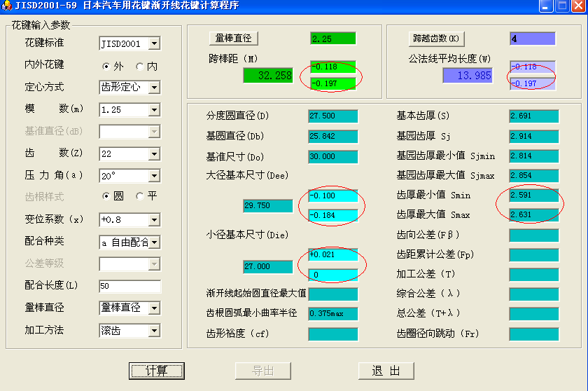Click the minor diameter deviation +0.021
The height and width of the screenshot is (391, 588).
point(333,254)
